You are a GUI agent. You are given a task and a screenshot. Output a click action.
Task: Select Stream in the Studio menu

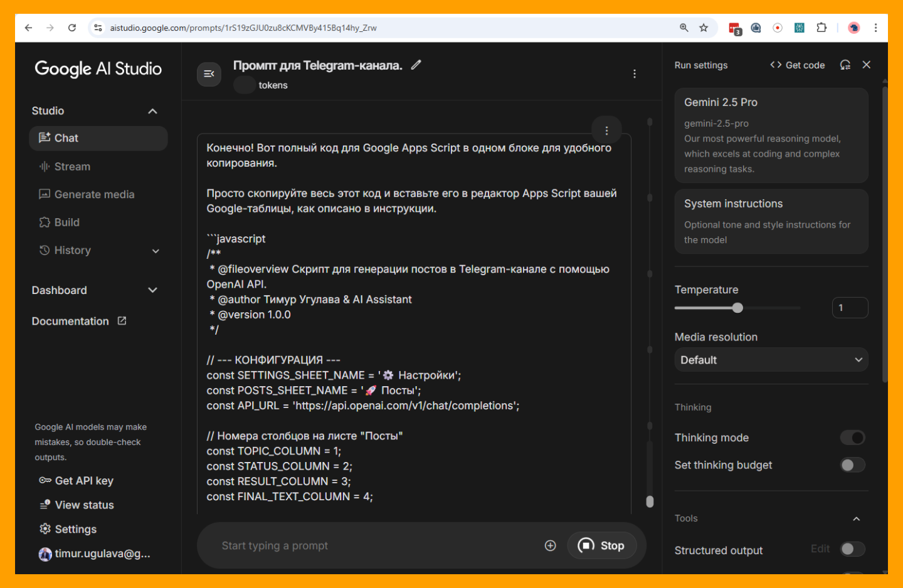tap(72, 167)
